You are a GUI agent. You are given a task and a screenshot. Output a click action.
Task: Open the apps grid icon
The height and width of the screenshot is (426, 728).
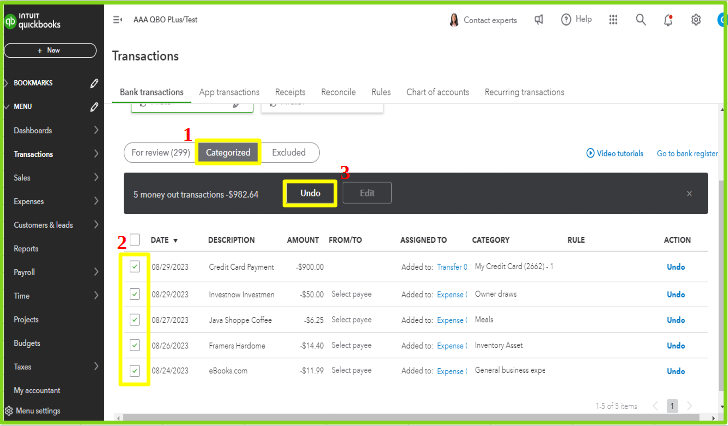click(613, 19)
